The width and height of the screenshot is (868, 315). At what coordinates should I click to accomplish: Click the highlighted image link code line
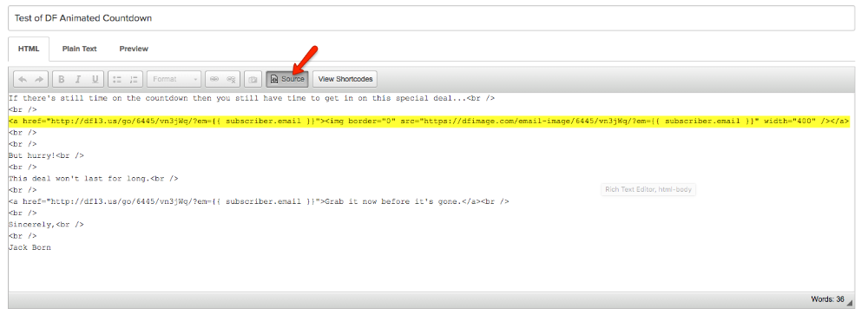(x=429, y=121)
